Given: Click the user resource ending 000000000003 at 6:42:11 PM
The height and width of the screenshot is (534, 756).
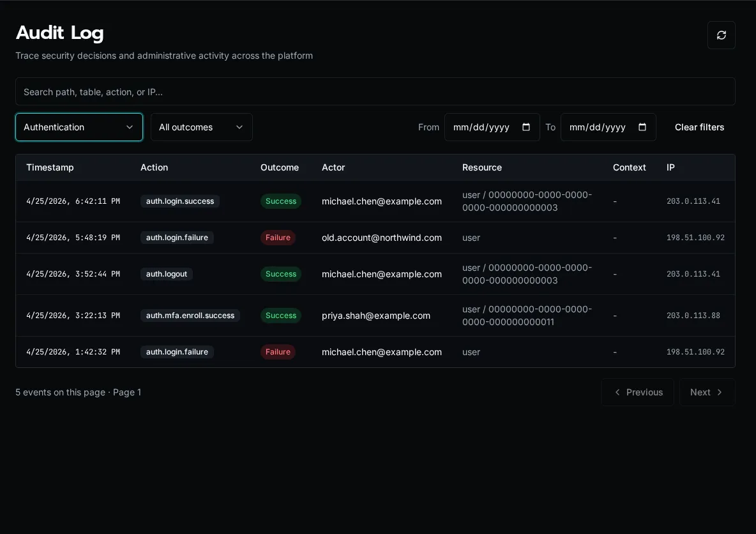Looking at the screenshot, I should pos(527,201).
